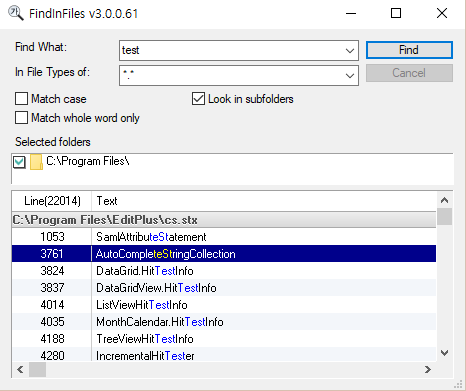
Task: Click line number 4188
Action: (52, 339)
